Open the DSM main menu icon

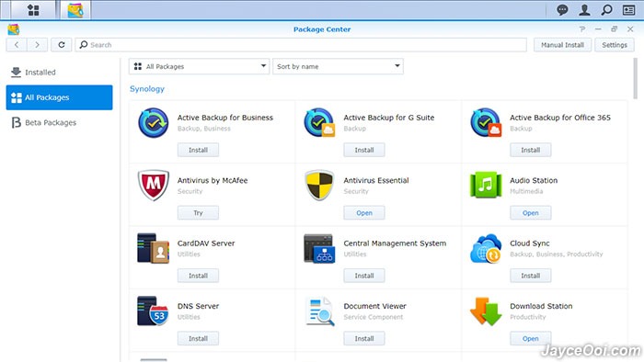[x=33, y=10]
